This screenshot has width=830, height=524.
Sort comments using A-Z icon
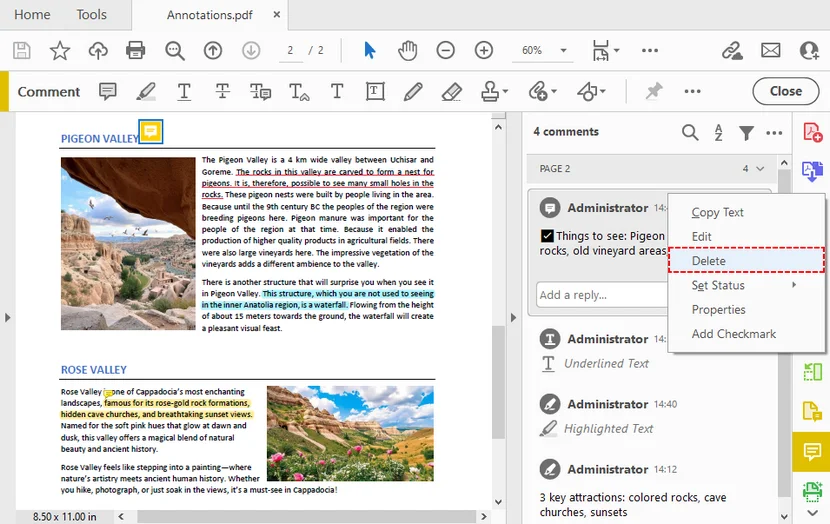(x=718, y=132)
